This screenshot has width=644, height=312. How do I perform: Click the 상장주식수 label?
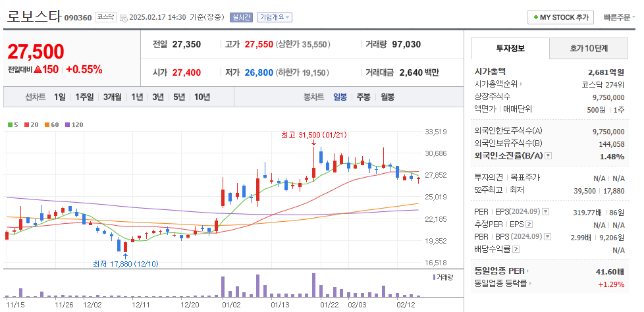click(493, 97)
